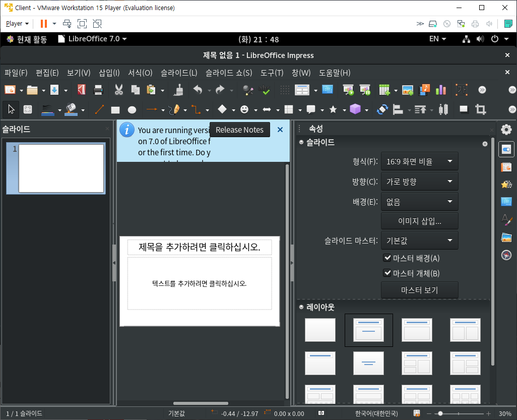
Task: Click the 이미지 삽입... button
Action: (419, 221)
